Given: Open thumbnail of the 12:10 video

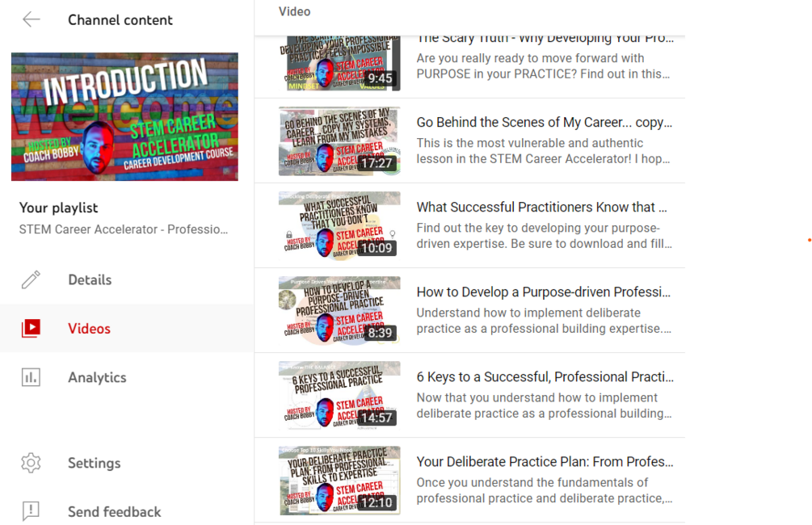Looking at the screenshot, I should [x=339, y=480].
